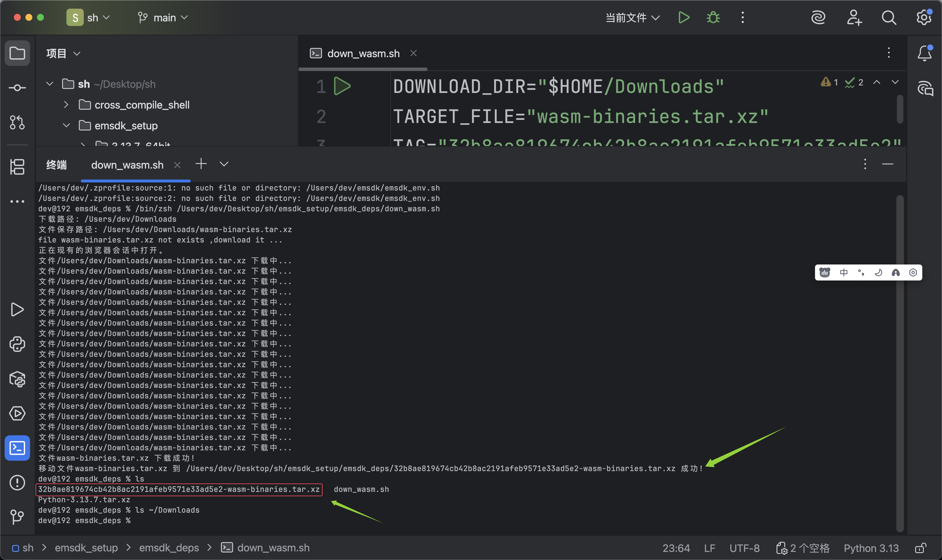
Task: Open AI chat panel on right sidebar
Action: (925, 89)
